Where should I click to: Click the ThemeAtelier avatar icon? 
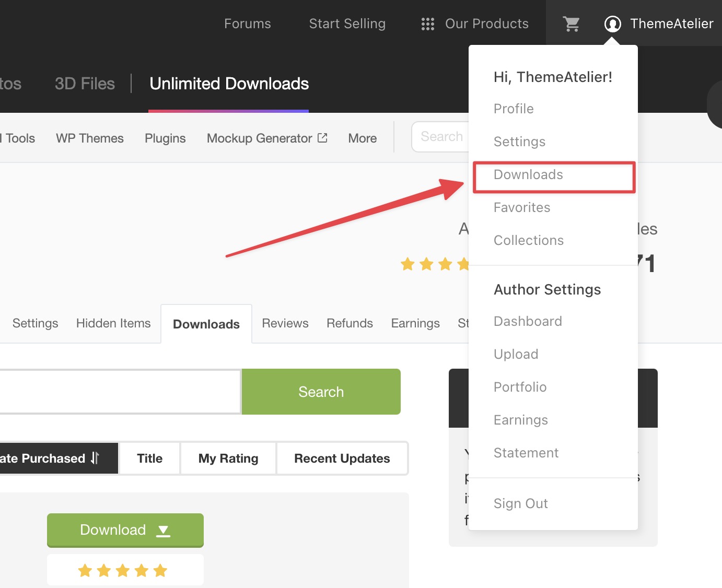(x=612, y=23)
